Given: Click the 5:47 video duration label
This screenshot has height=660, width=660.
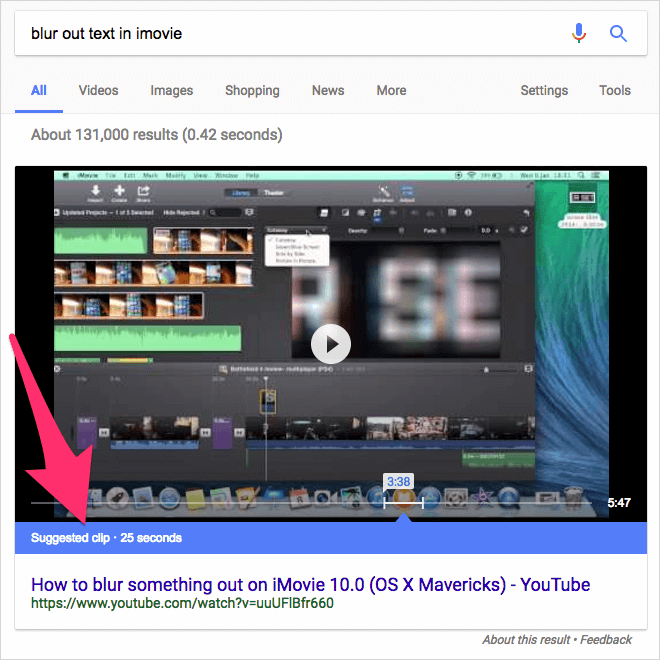Looking at the screenshot, I should pos(619,503).
